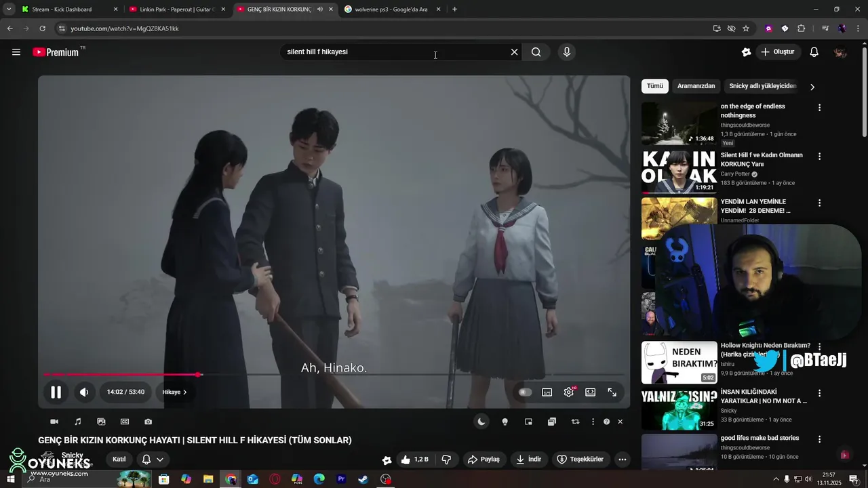Dislike the video
Image resolution: width=868 pixels, height=488 pixels.
tap(446, 460)
